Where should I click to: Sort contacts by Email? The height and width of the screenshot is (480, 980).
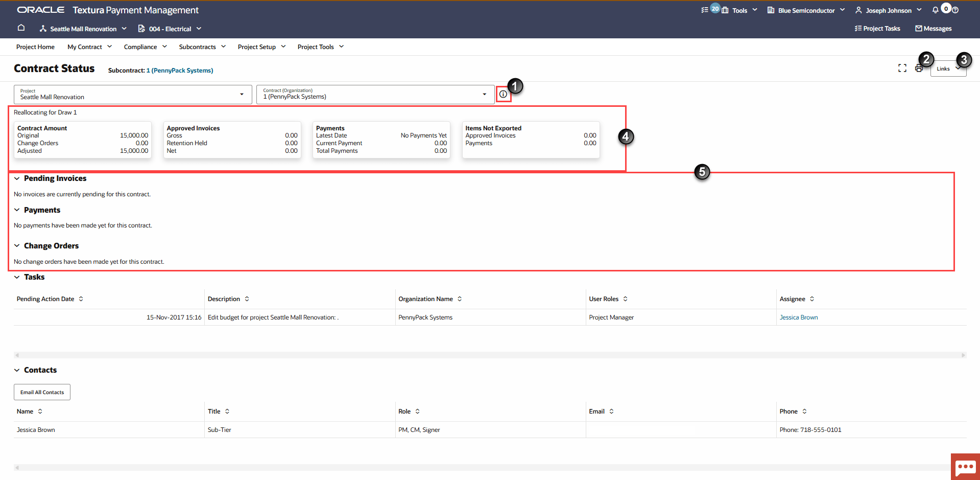tap(611, 412)
